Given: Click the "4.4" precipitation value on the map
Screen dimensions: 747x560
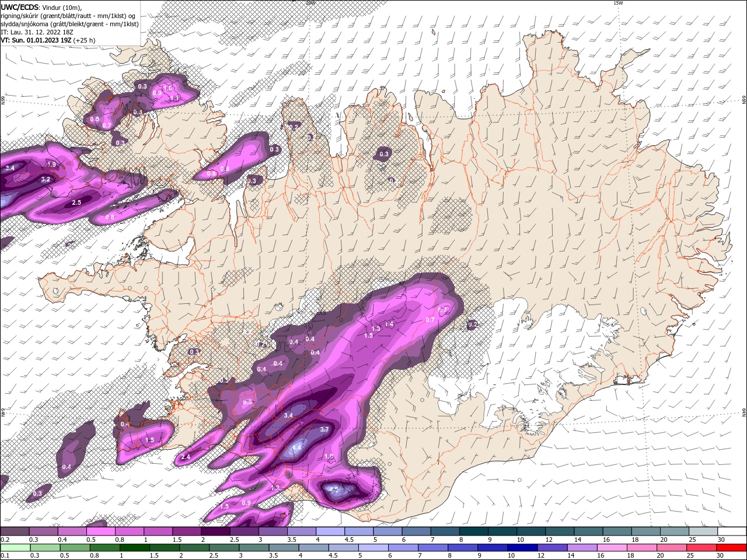Looking at the screenshot, I should (296, 448).
